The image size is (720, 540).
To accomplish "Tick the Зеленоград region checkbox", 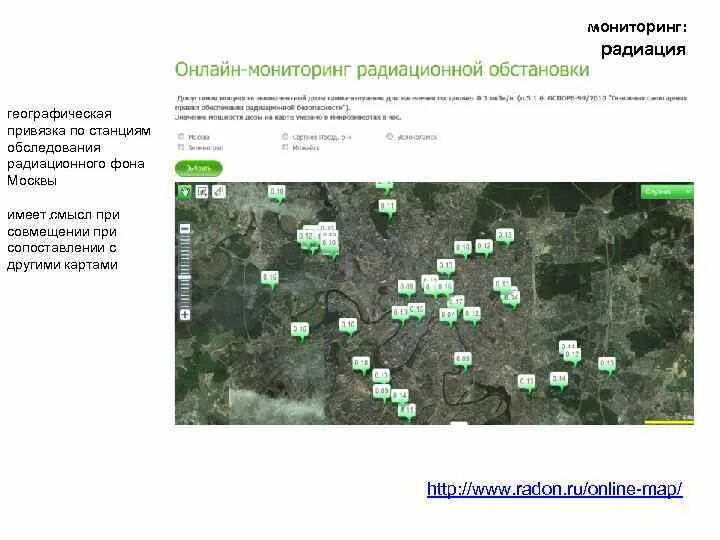I will click(x=181, y=147).
